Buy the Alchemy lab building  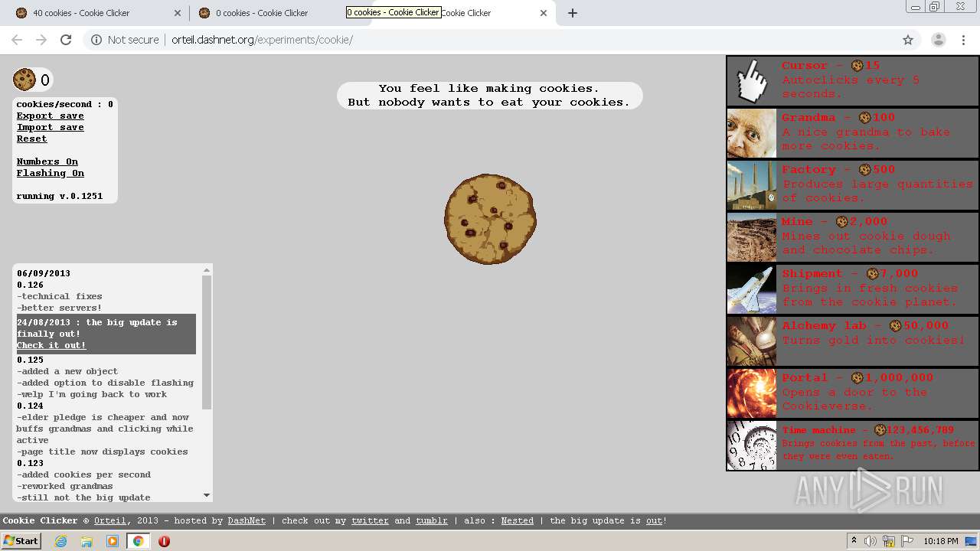coord(852,341)
